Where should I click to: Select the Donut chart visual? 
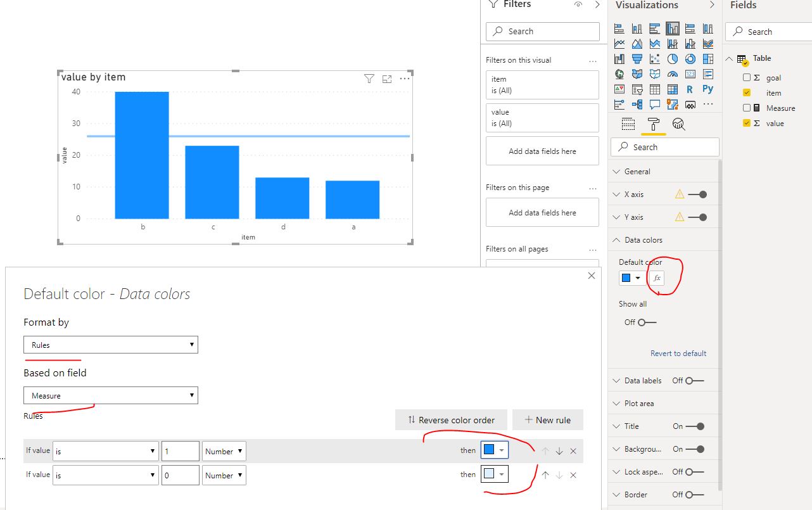[690, 59]
